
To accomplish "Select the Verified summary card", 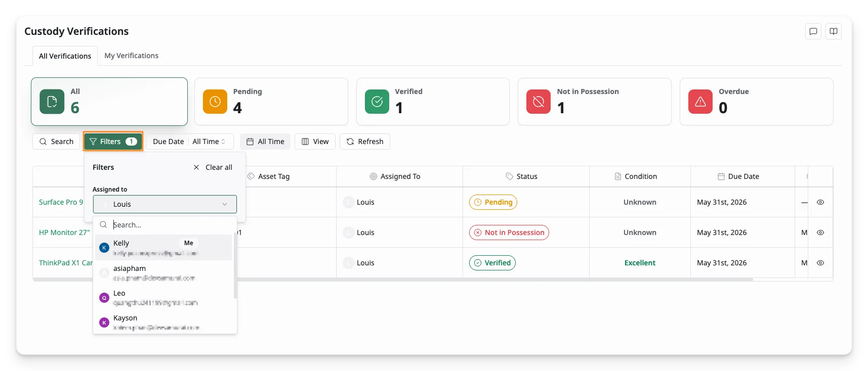I will [x=433, y=102].
